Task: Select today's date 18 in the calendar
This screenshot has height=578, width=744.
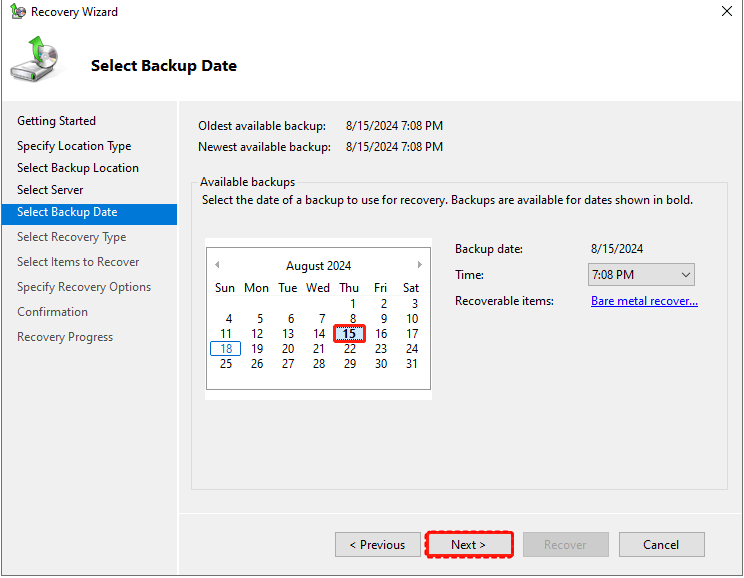Action: [x=225, y=349]
